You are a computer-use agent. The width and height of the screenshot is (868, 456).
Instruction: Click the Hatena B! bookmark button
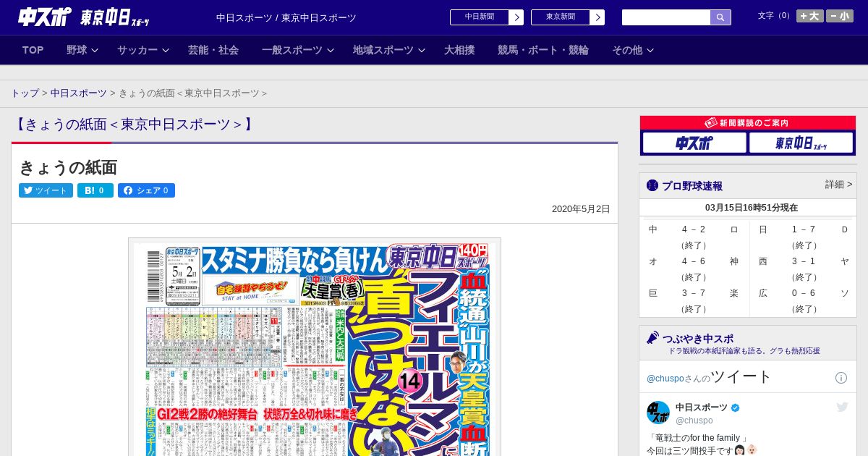coord(95,190)
